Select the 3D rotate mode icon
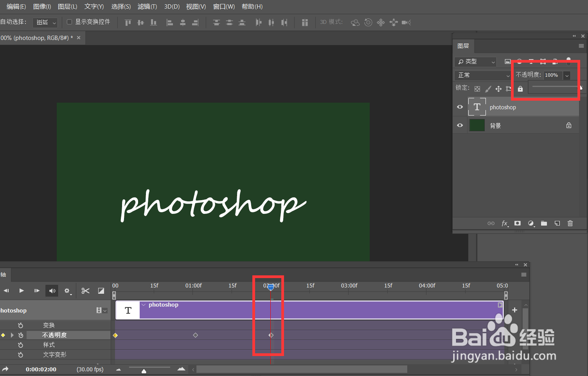 pyautogui.click(x=355, y=23)
